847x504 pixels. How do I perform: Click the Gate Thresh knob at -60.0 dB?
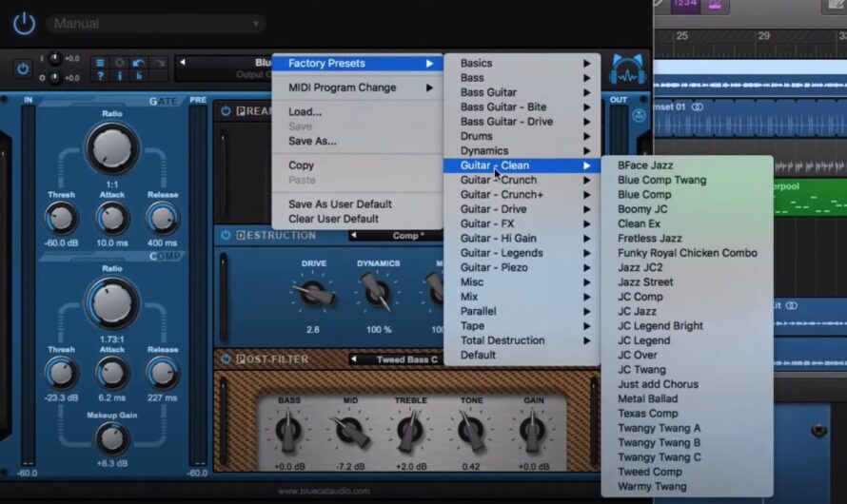[61, 219]
